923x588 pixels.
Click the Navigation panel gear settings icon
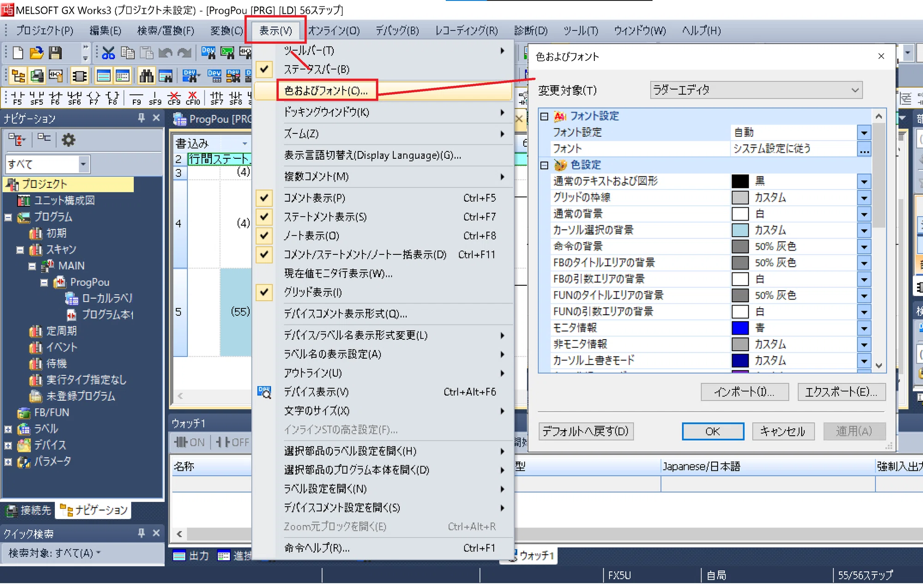tap(68, 140)
